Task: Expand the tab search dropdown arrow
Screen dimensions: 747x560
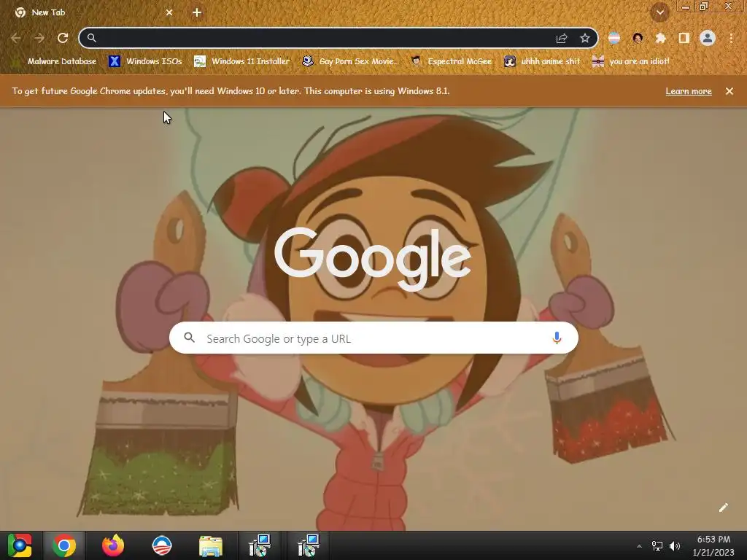Action: pos(659,13)
